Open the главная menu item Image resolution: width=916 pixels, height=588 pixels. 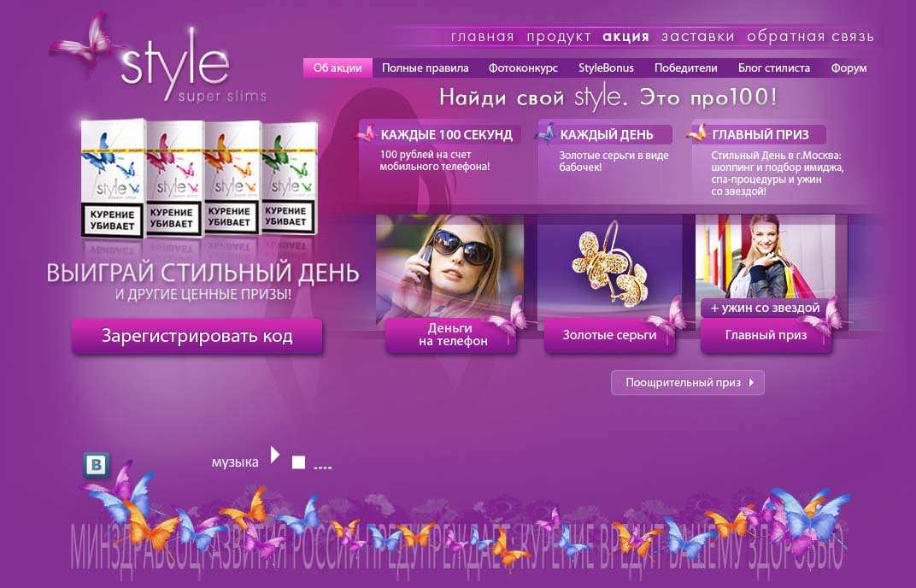point(483,36)
